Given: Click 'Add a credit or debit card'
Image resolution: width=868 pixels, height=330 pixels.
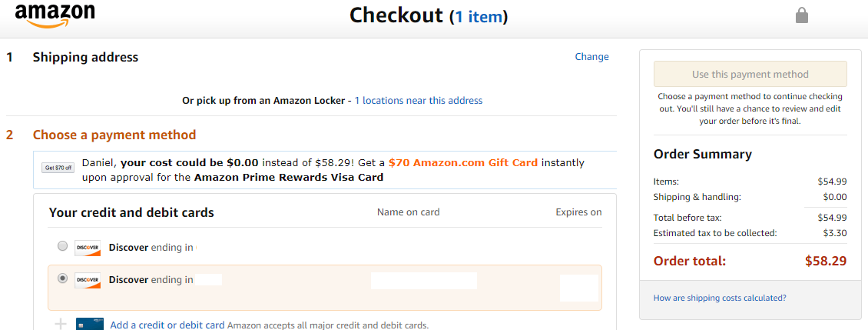Looking at the screenshot, I should point(167,325).
